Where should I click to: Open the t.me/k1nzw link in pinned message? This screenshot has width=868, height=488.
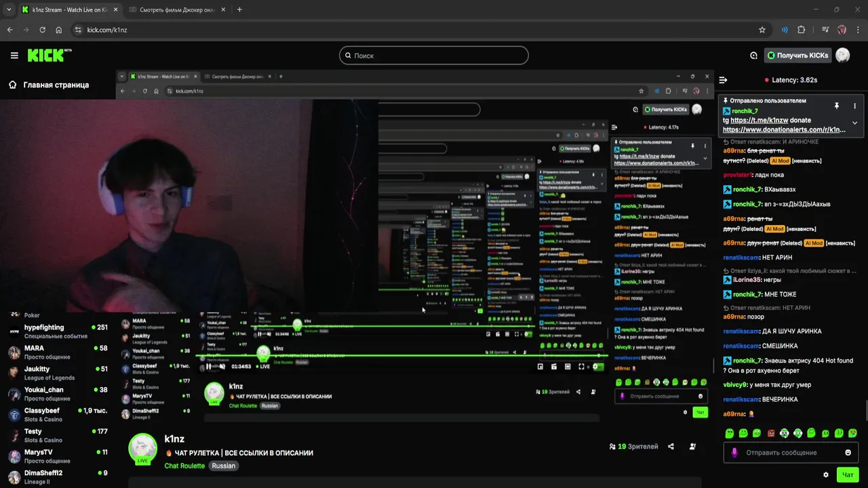coord(759,120)
